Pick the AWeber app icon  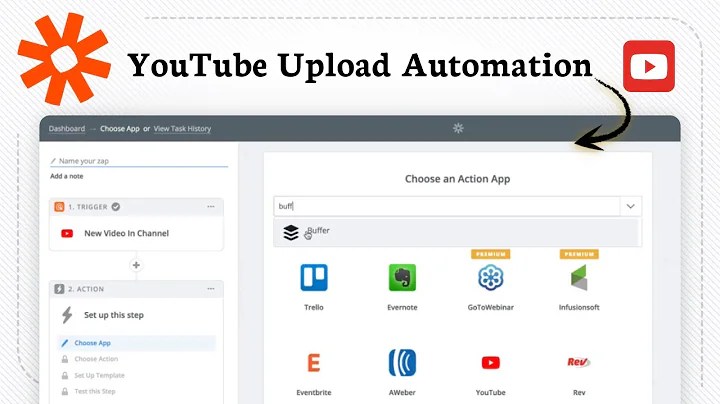402,363
